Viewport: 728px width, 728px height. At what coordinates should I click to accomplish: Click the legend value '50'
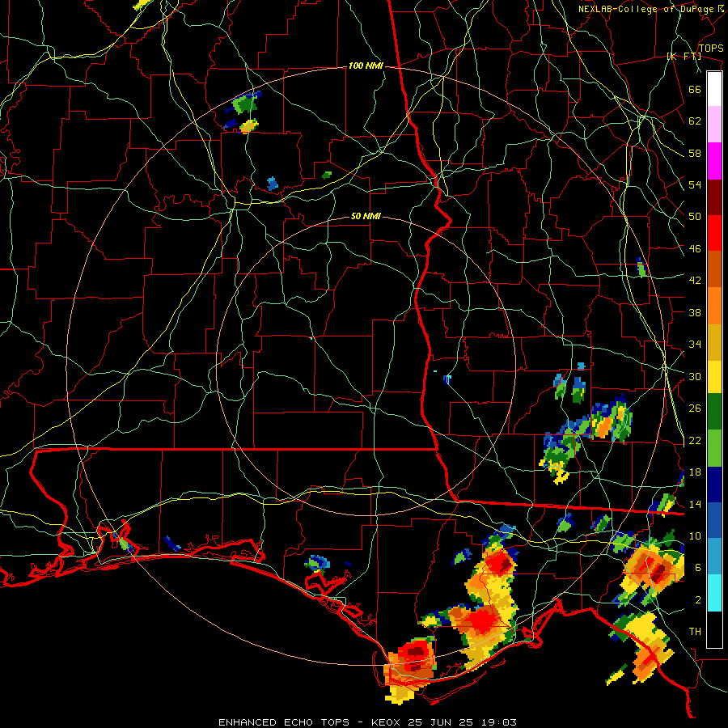(x=695, y=217)
